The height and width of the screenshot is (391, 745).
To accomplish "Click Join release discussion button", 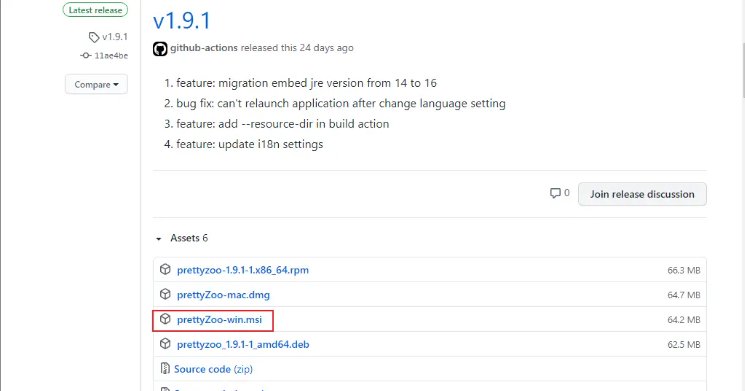I will (642, 194).
